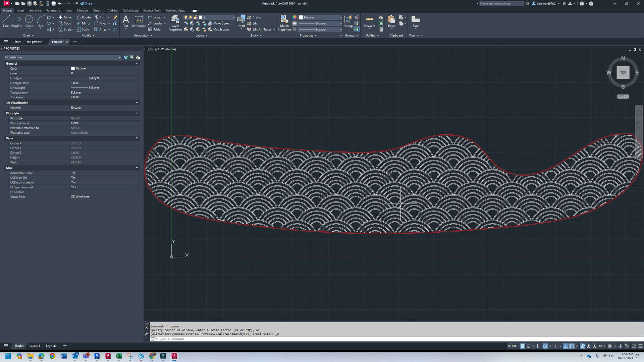Click the object color wheel icon

(x=294, y=17)
